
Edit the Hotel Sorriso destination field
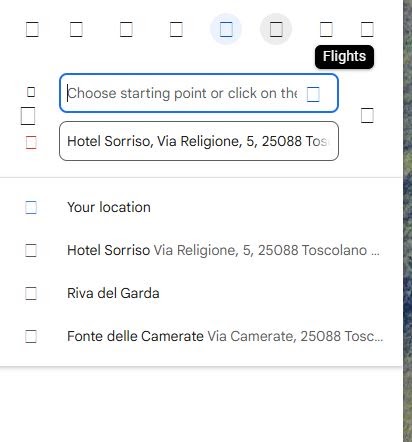click(199, 141)
